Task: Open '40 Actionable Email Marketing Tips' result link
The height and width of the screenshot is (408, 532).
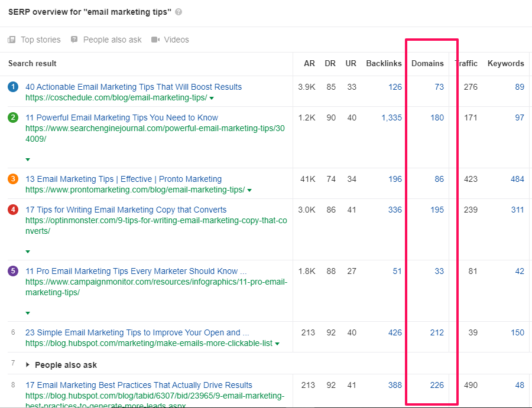Action: pyautogui.click(x=134, y=87)
